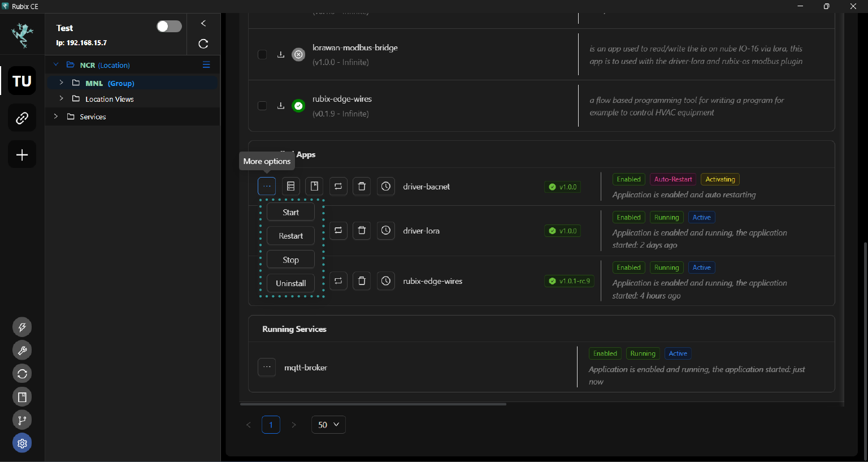Click the swap arrows icon for driver-bacnet
This screenshot has width=868, height=462.
coord(338,186)
